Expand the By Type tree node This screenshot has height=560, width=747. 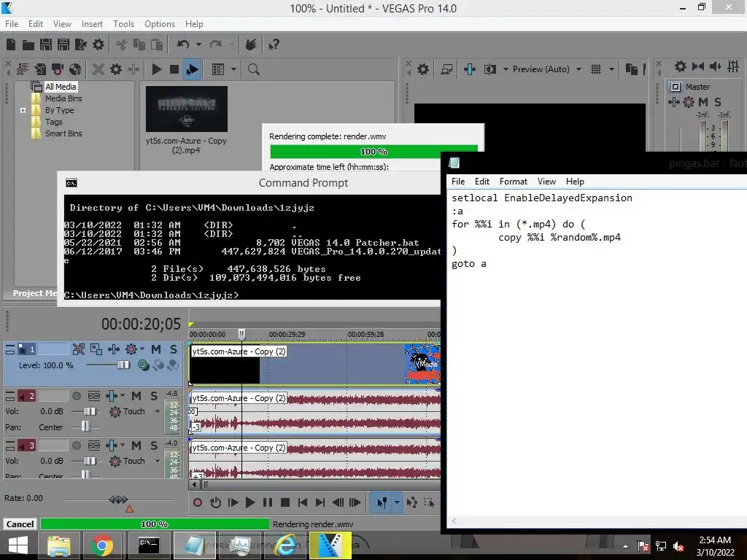tap(23, 110)
